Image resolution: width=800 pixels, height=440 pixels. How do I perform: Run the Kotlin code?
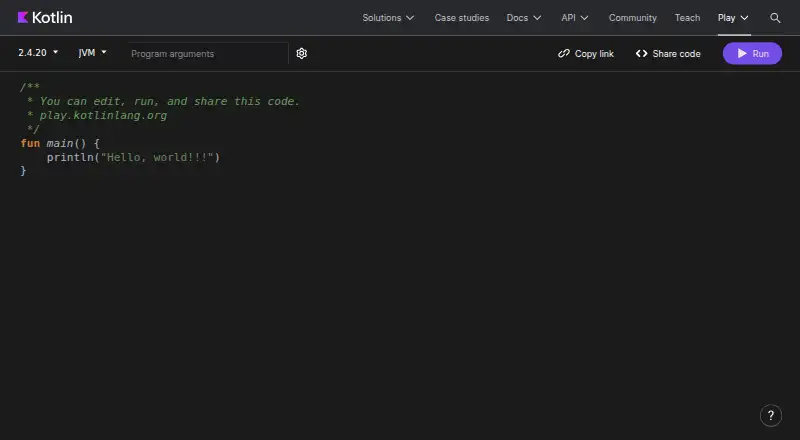pos(752,54)
